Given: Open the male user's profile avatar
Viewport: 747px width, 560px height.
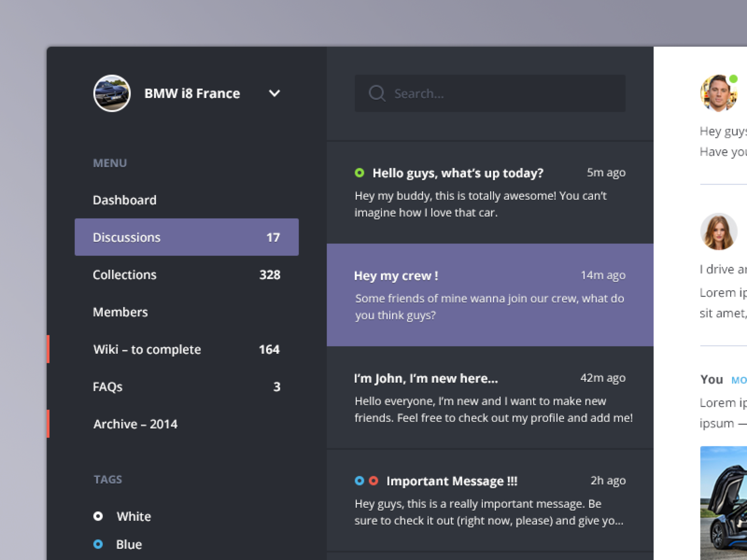Looking at the screenshot, I should 718,93.
